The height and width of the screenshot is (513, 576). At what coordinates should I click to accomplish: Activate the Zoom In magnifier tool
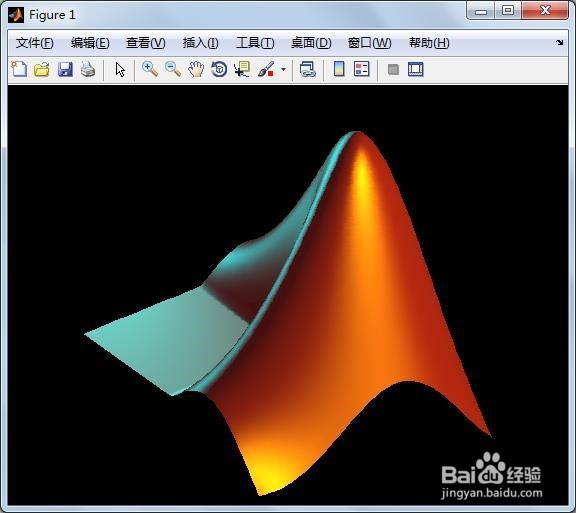pos(150,69)
